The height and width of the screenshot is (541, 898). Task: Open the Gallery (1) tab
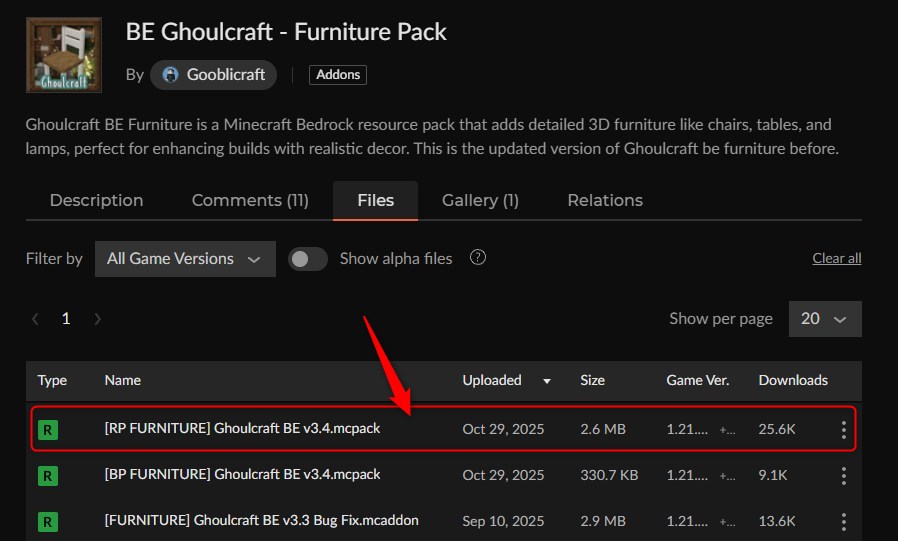pyautogui.click(x=480, y=200)
